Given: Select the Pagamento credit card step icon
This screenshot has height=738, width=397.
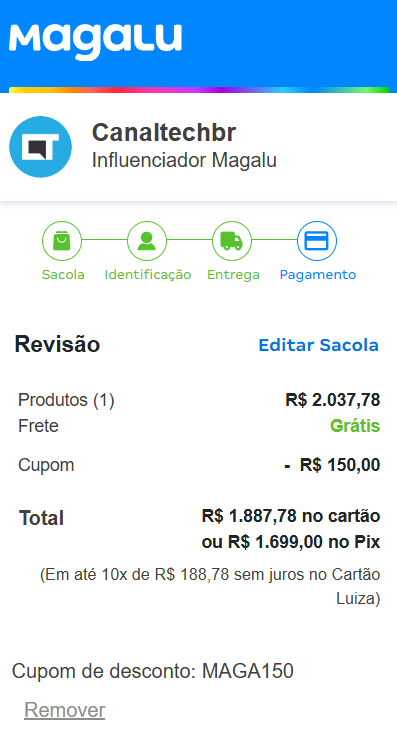Looking at the screenshot, I should click(316, 241).
